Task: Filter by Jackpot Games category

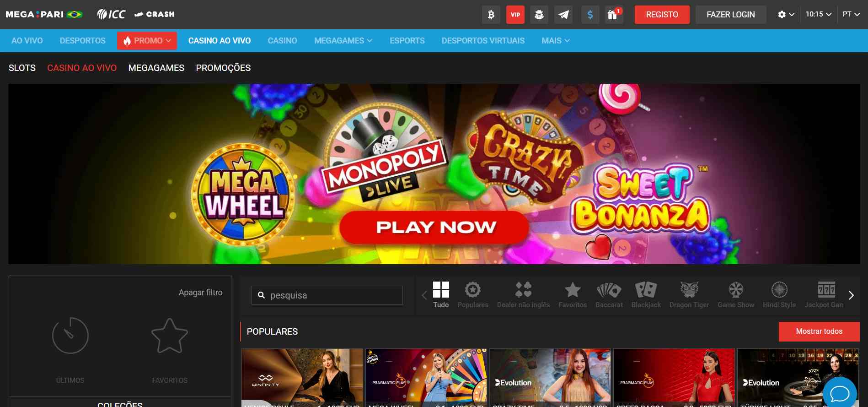Action: [x=824, y=295]
